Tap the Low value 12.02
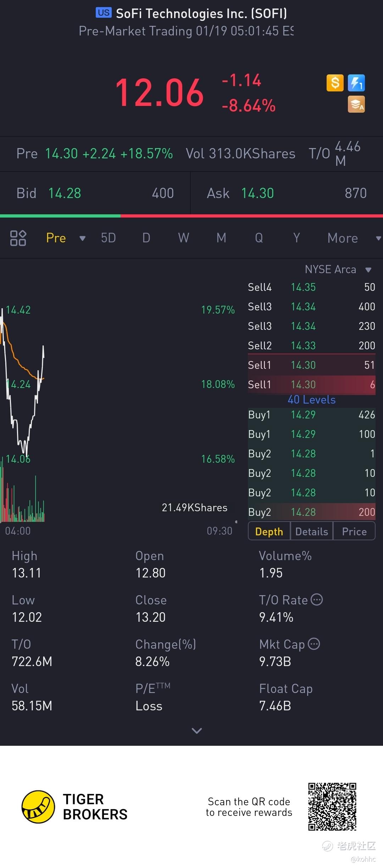This screenshot has width=383, height=868. click(x=27, y=617)
